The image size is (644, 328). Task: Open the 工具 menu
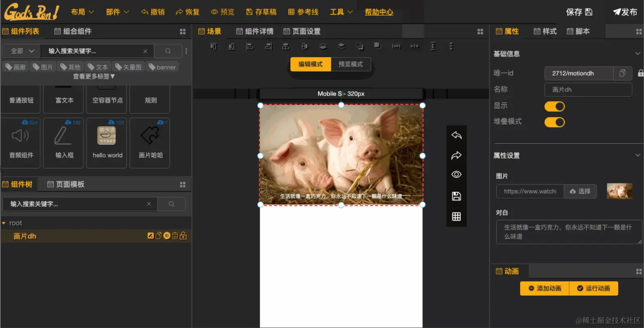[x=341, y=12]
